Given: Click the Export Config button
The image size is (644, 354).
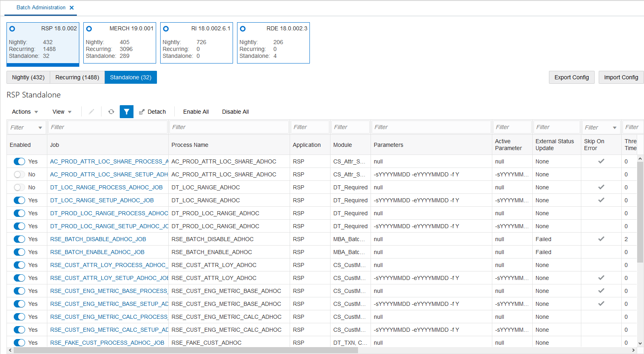Looking at the screenshot, I should coord(572,77).
